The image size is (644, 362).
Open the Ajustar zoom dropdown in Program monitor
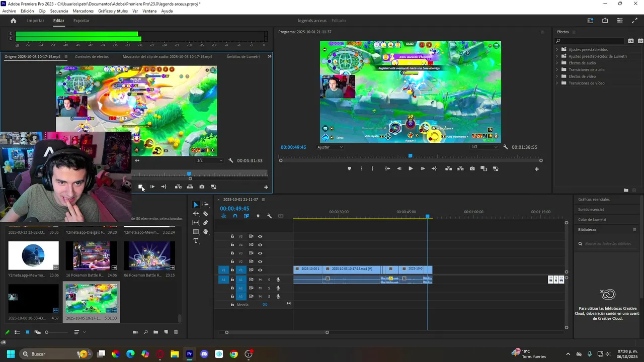pyautogui.click(x=330, y=147)
